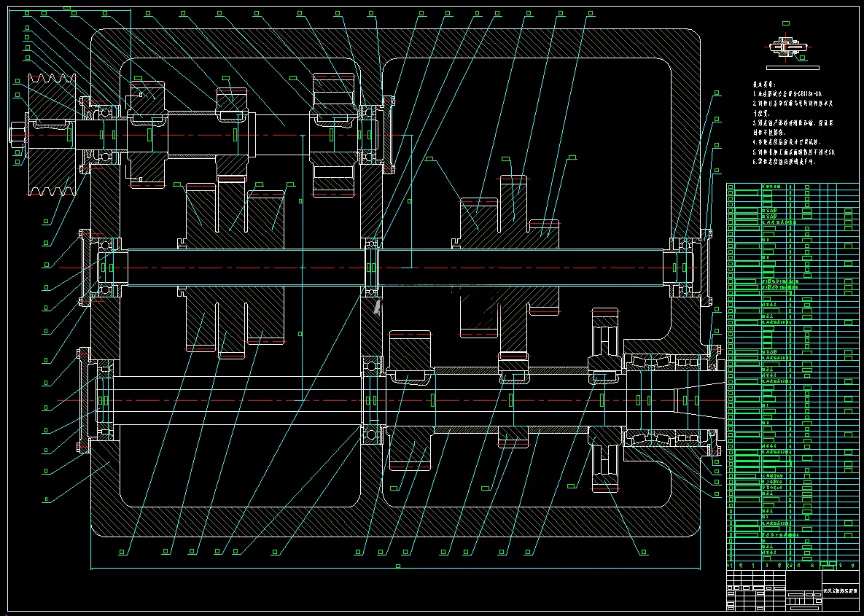The height and width of the screenshot is (616, 864).
Task: Click the technical requirements text block
Action: pos(793,124)
